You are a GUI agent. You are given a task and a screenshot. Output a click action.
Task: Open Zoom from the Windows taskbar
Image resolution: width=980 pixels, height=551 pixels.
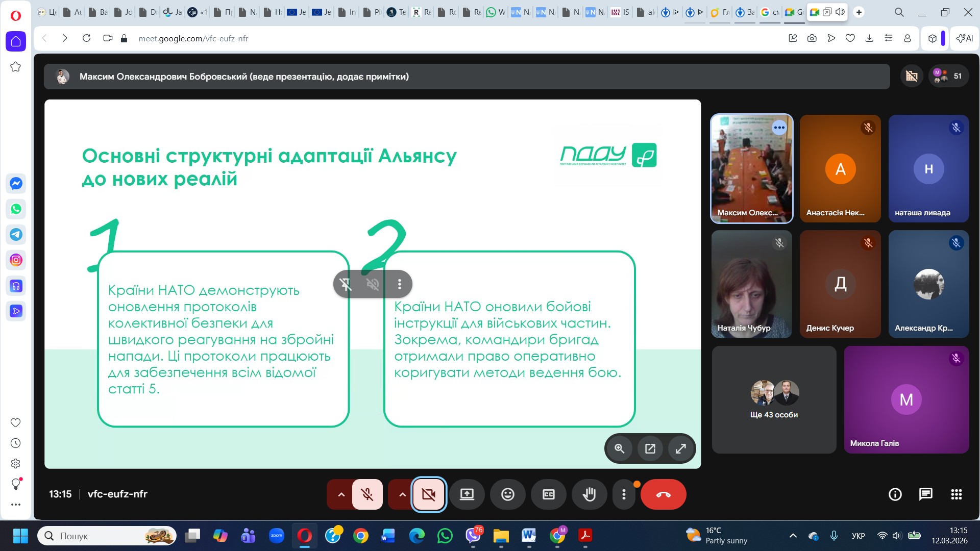pyautogui.click(x=276, y=536)
